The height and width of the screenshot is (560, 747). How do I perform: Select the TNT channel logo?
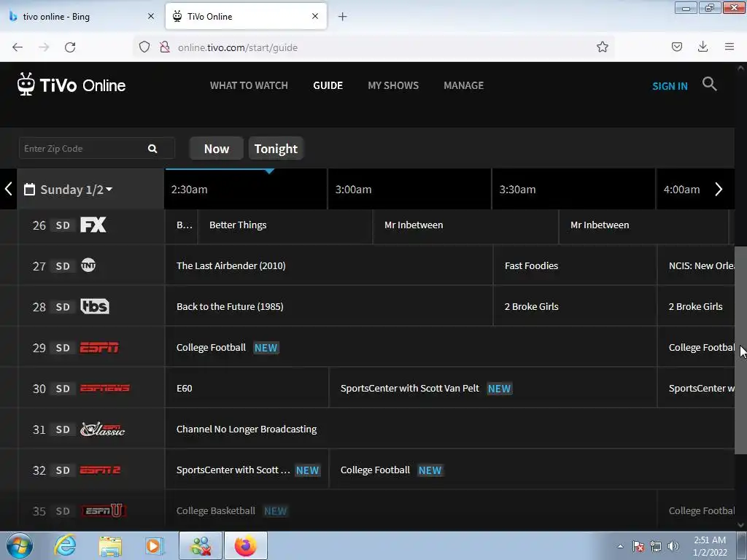pyautogui.click(x=88, y=265)
